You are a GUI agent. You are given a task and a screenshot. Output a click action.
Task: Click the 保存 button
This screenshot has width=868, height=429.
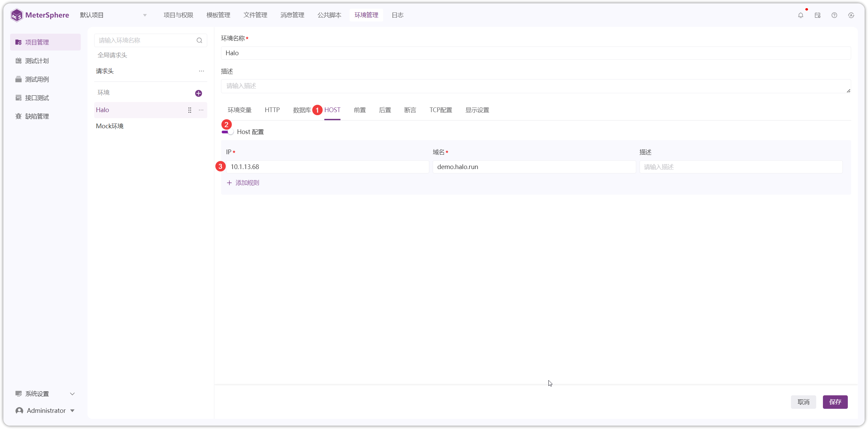coord(835,402)
